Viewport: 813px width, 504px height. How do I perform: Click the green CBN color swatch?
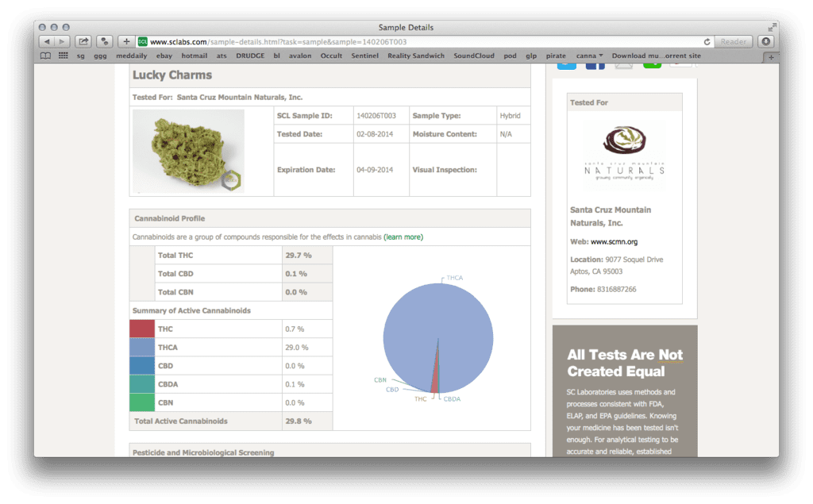[x=142, y=402]
